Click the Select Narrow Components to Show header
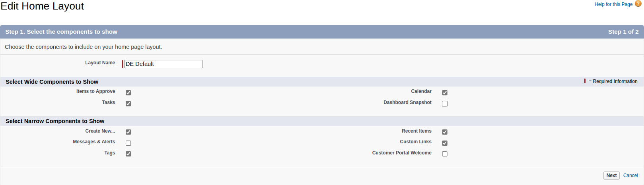Viewport: 644px width, 185px height. click(x=55, y=121)
